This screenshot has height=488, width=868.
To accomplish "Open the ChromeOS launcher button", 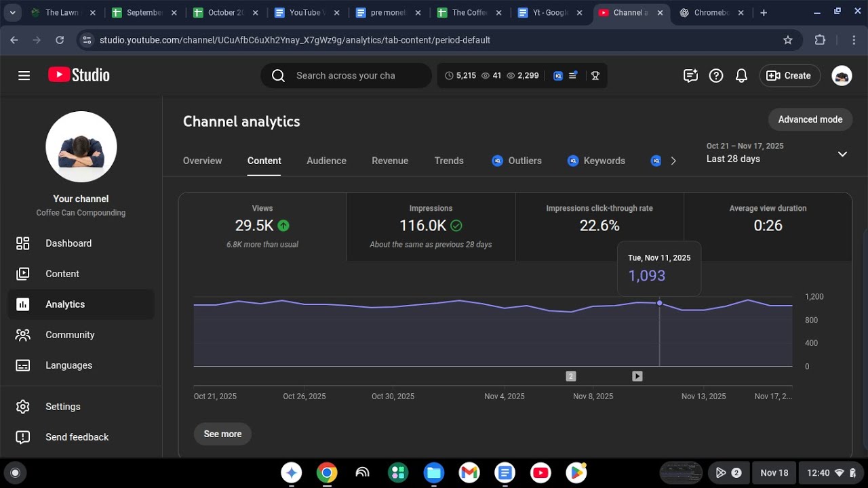I will click(x=15, y=472).
